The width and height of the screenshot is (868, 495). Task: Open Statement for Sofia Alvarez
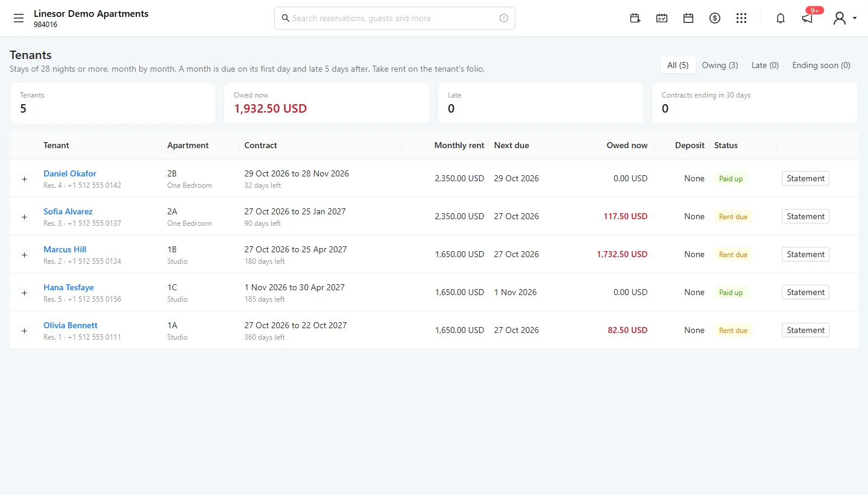tap(805, 216)
